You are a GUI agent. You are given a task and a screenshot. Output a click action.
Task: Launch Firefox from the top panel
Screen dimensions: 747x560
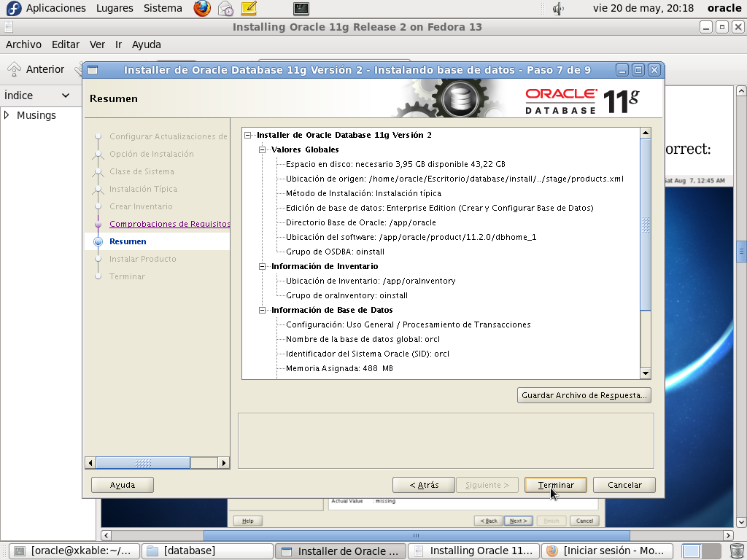[202, 8]
